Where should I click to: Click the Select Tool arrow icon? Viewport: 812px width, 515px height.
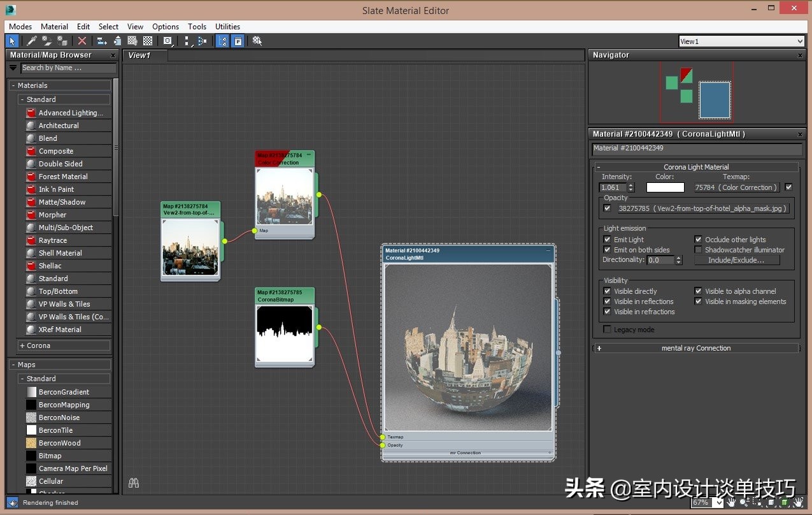[x=12, y=41]
